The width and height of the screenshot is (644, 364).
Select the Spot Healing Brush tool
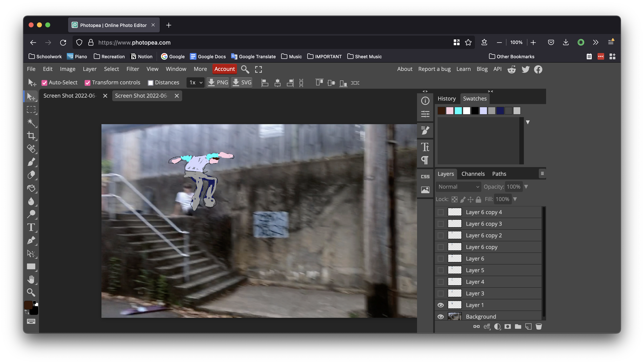coord(31,149)
